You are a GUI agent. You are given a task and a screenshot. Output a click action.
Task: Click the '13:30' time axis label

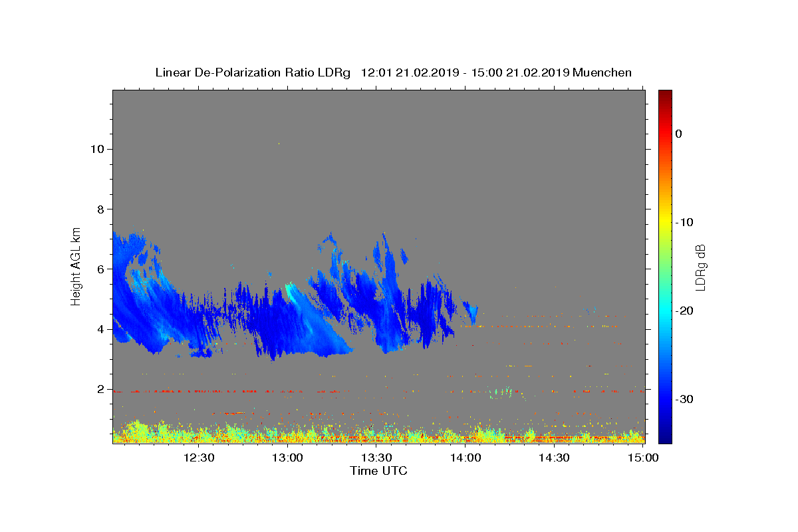point(376,458)
